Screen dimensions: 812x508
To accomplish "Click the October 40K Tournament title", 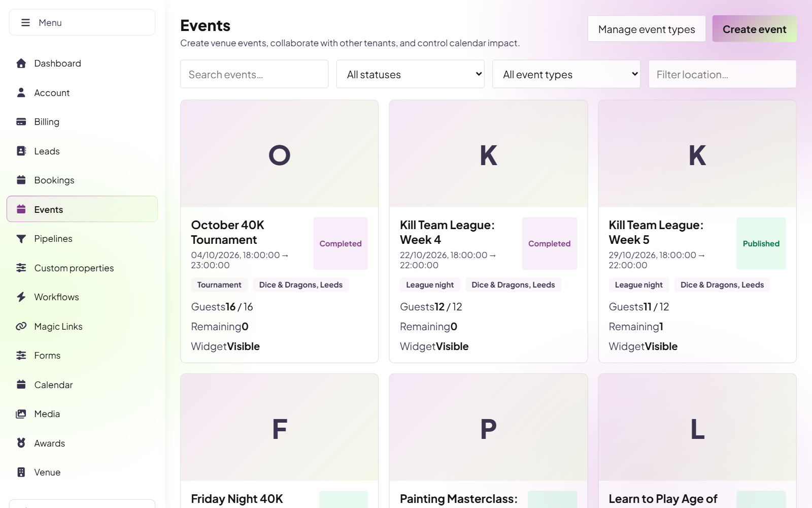I will (x=228, y=232).
